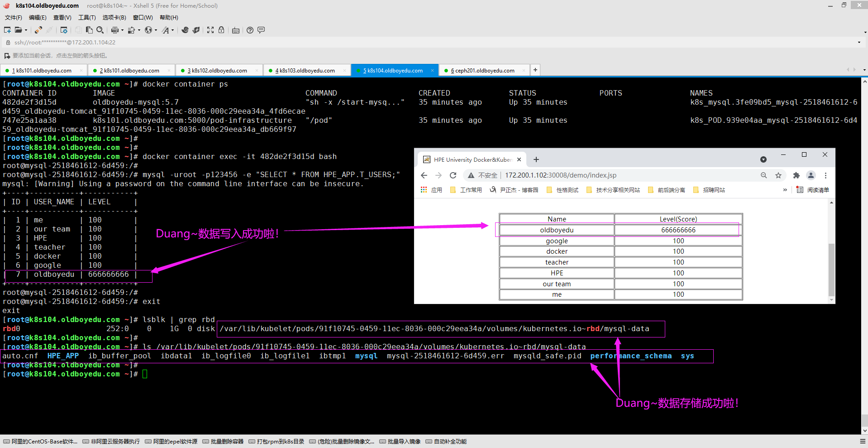Open the 工具(T) menu
868x448 pixels.
[x=87, y=18]
